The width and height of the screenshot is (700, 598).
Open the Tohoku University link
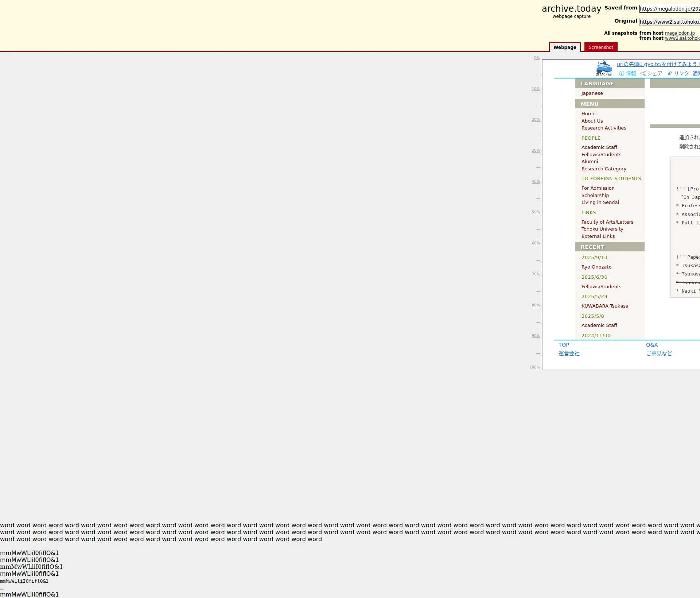602,229
